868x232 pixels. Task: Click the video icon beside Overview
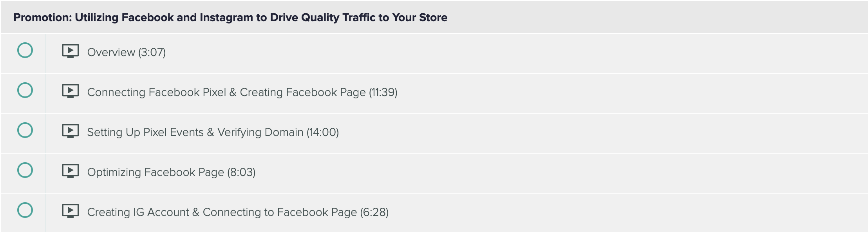(71, 51)
